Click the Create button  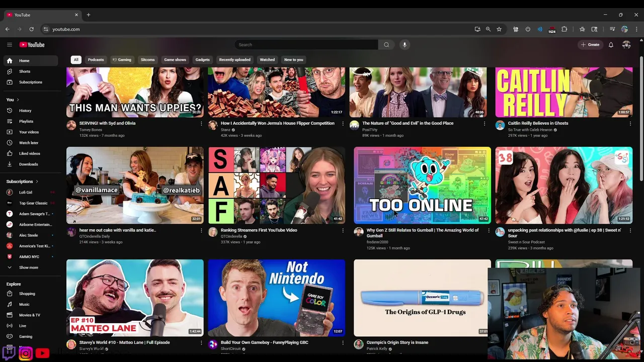point(590,45)
